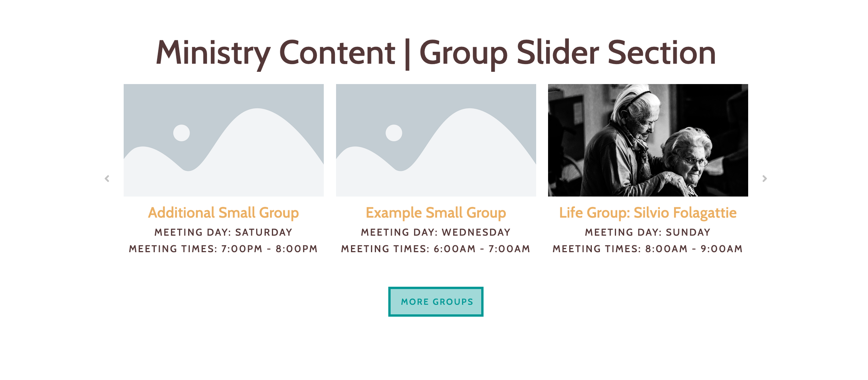
Task: Select the Saturday meeting day text
Action: 223,232
